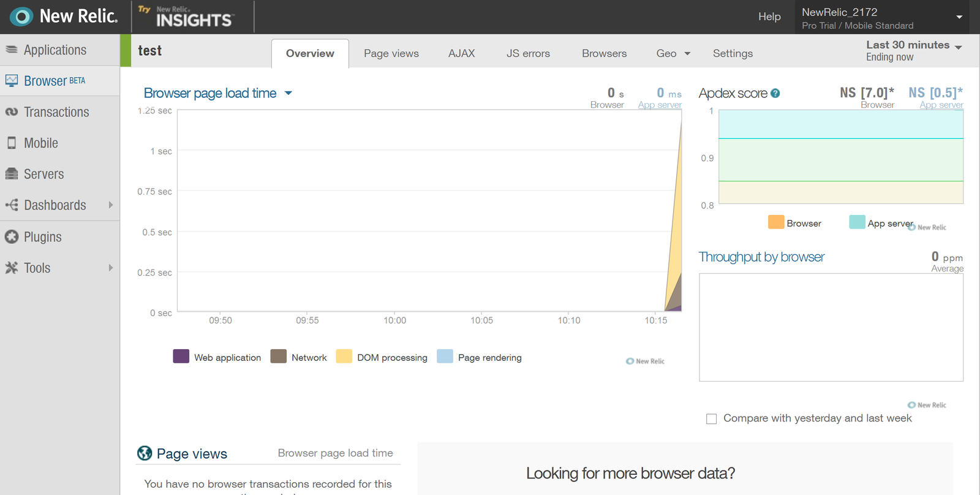
Task: Open the Tools wrench icon
Action: (12, 268)
